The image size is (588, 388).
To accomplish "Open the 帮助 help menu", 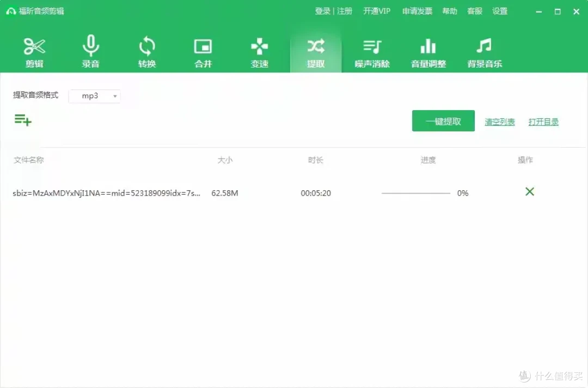I will [450, 11].
